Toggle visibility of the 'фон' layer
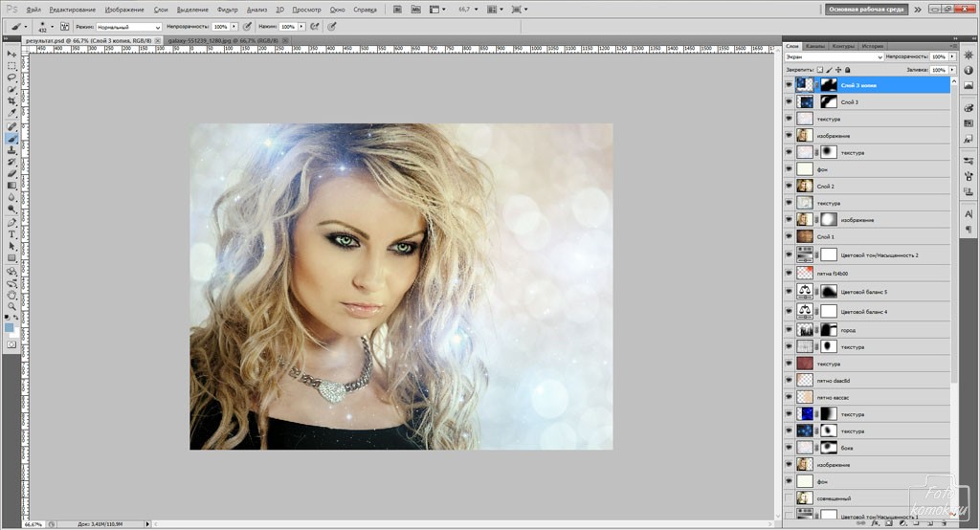The width and height of the screenshot is (980, 530). pyautogui.click(x=790, y=169)
